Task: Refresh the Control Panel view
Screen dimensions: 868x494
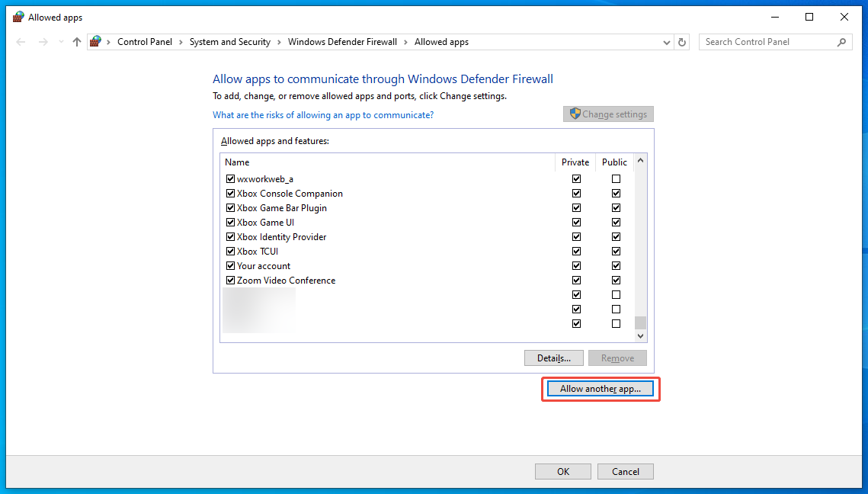Action: coord(682,42)
